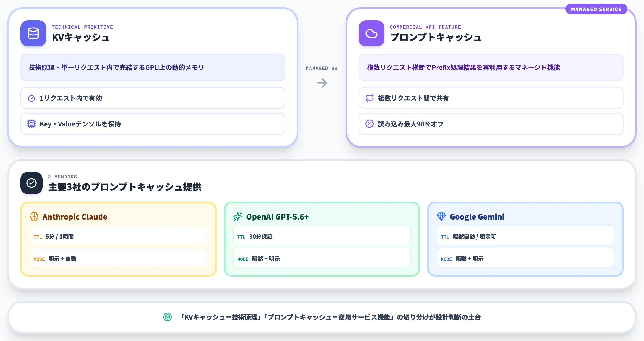Click the database icon beside KVキャッシュ
This screenshot has width=644, height=341.
(33, 33)
